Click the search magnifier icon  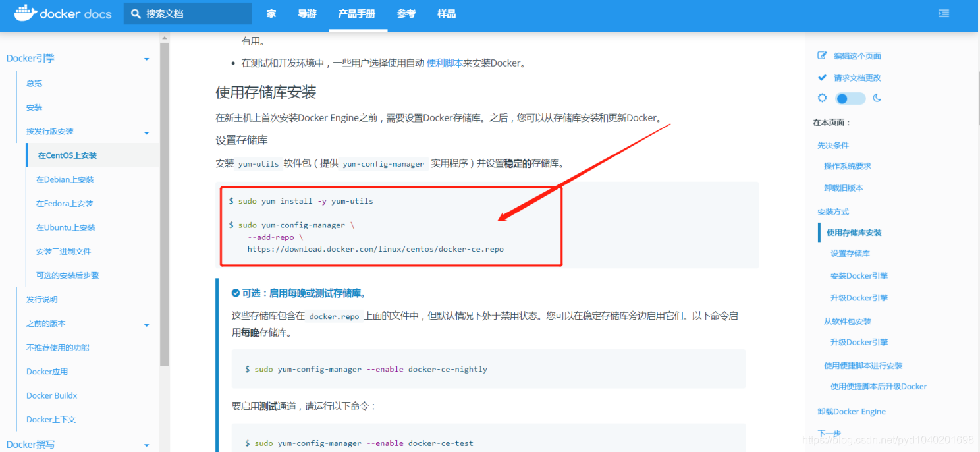tap(136, 14)
